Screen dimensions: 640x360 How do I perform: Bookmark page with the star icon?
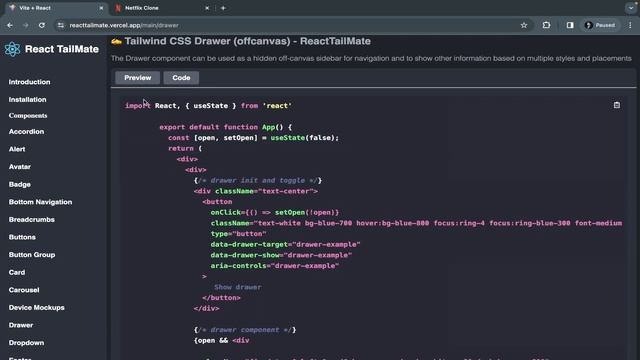coord(524,25)
